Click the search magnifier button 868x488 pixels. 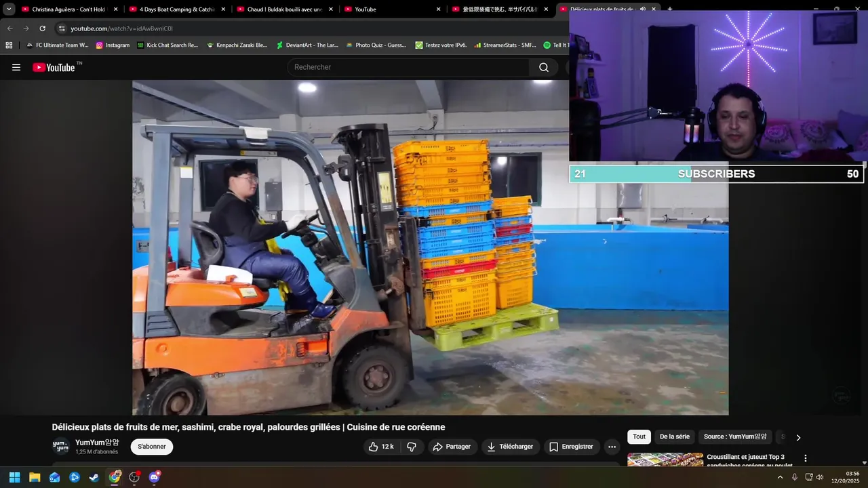544,67
